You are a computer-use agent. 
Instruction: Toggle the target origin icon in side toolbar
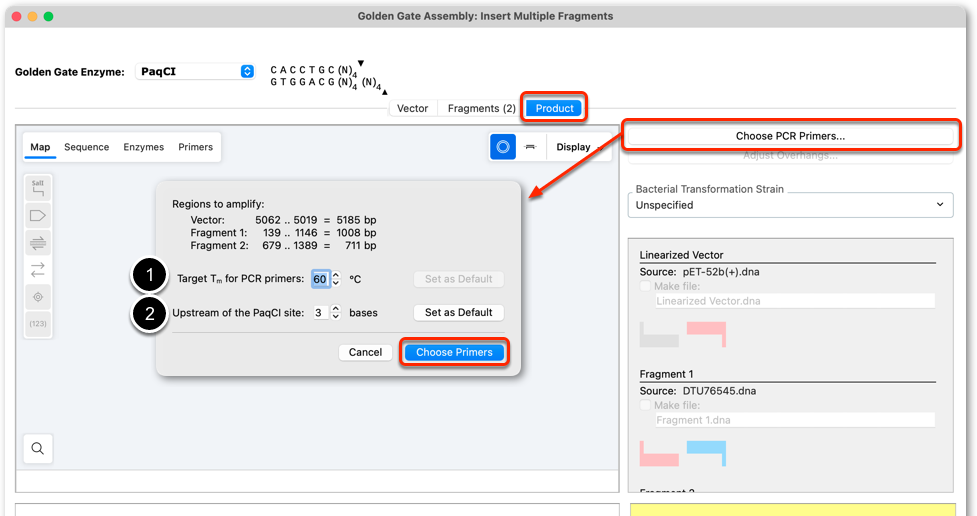coord(38,297)
